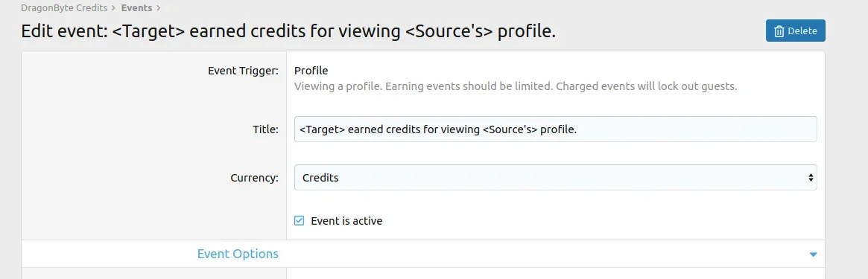Click the up-down arrows of the Currency select
Viewport: 868px width, 279px height.
(811, 178)
